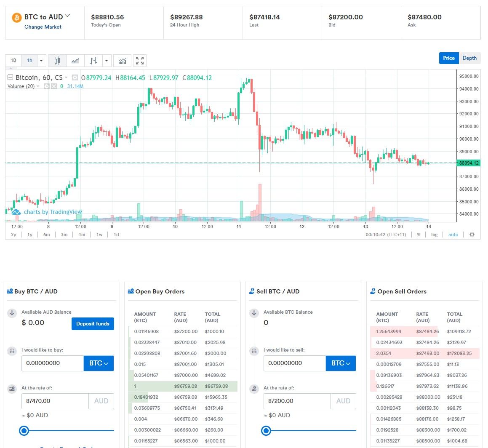Screen dimensions: 488x448
Task: Open the Change Market link
Action: (43, 27)
